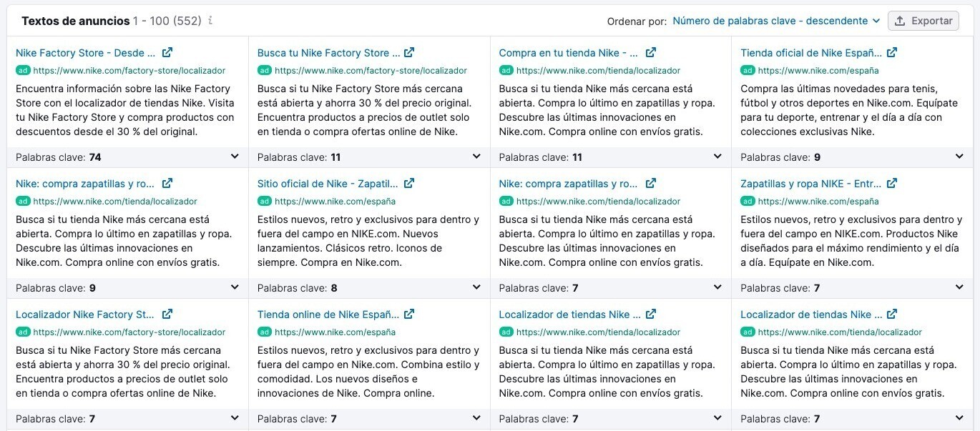The image size is (980, 431).
Task: Expand the ad with 74 palabras clave
Action: click(x=235, y=156)
